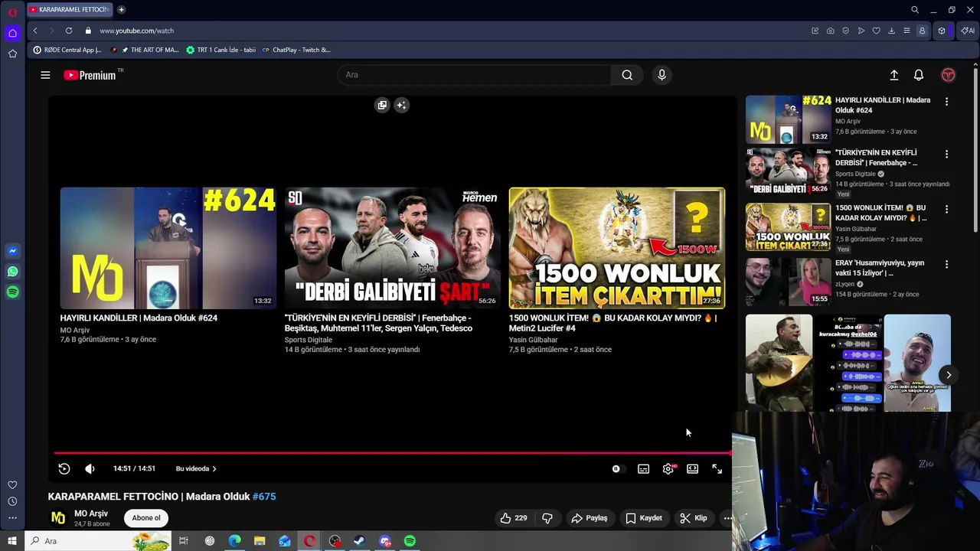The image size is (980, 551).
Task: Switch to theater mode in the player
Action: pyautogui.click(x=692, y=468)
